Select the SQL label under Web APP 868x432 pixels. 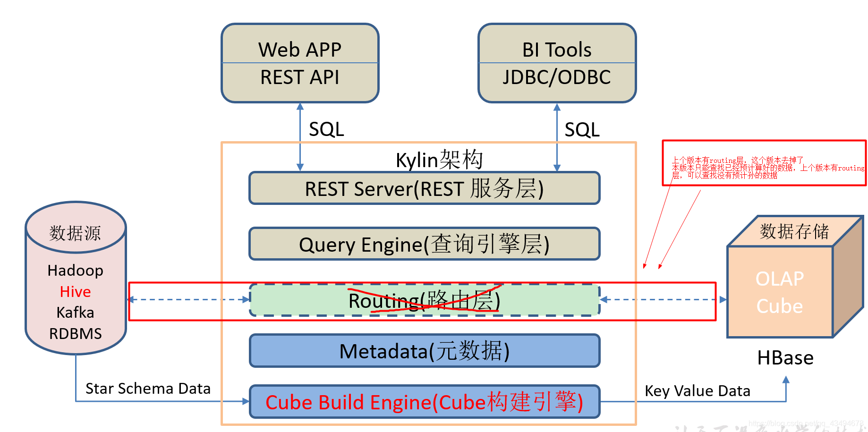326,129
